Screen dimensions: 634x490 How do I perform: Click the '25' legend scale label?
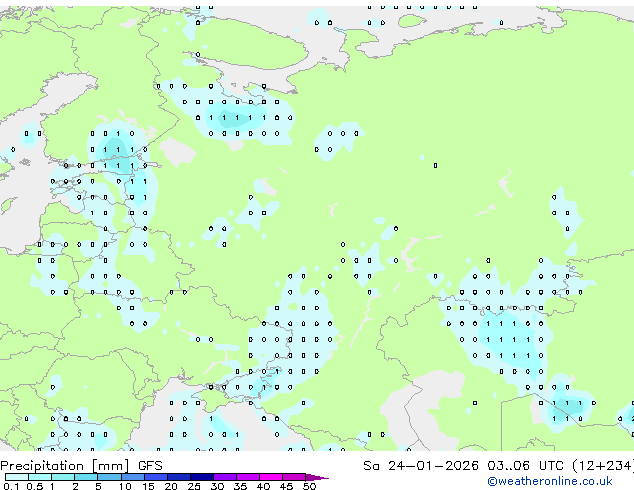(194, 486)
